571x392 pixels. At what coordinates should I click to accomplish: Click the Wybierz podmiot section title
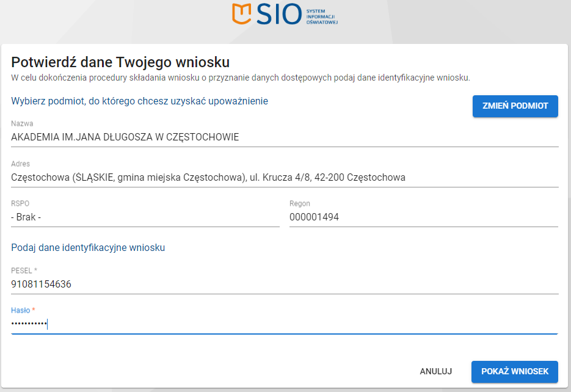(x=139, y=101)
